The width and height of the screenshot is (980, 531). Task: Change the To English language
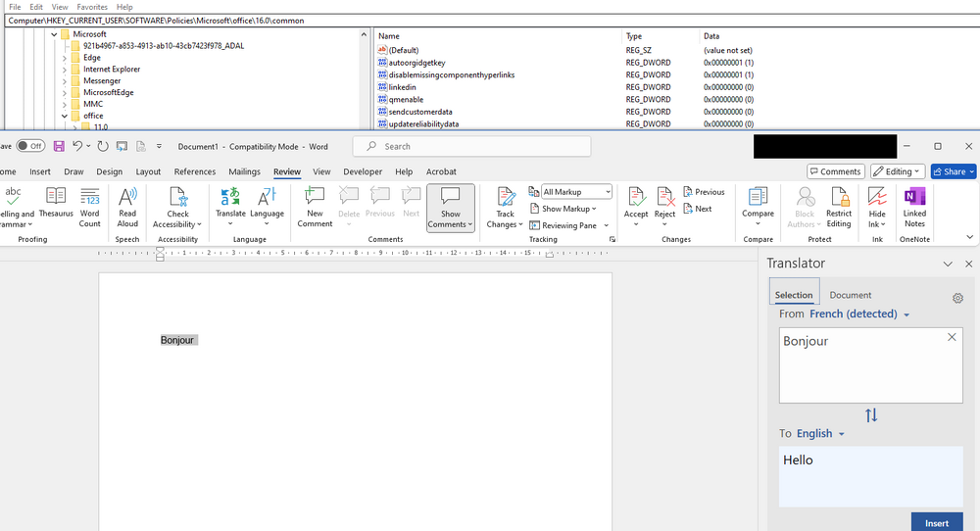pyautogui.click(x=820, y=434)
